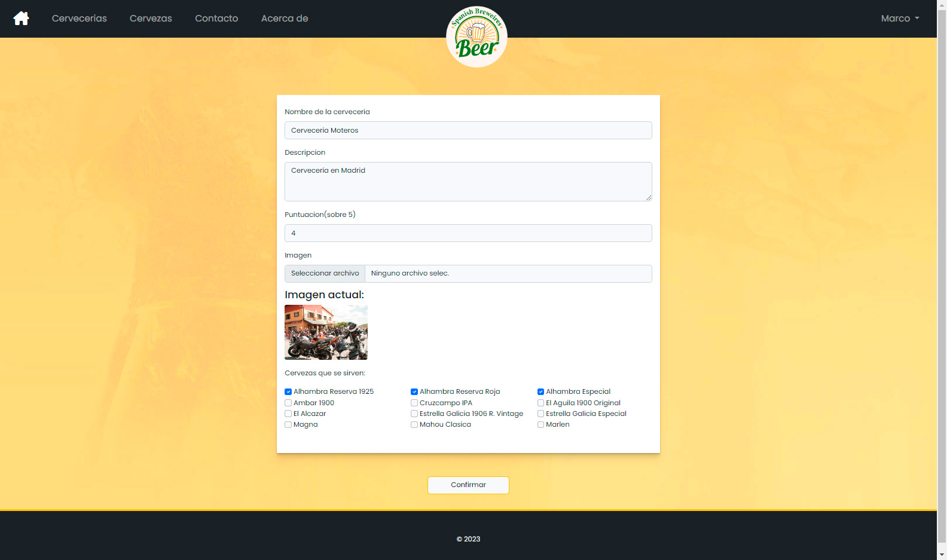Open the Acerca de page
947x560 pixels.
(x=285, y=19)
